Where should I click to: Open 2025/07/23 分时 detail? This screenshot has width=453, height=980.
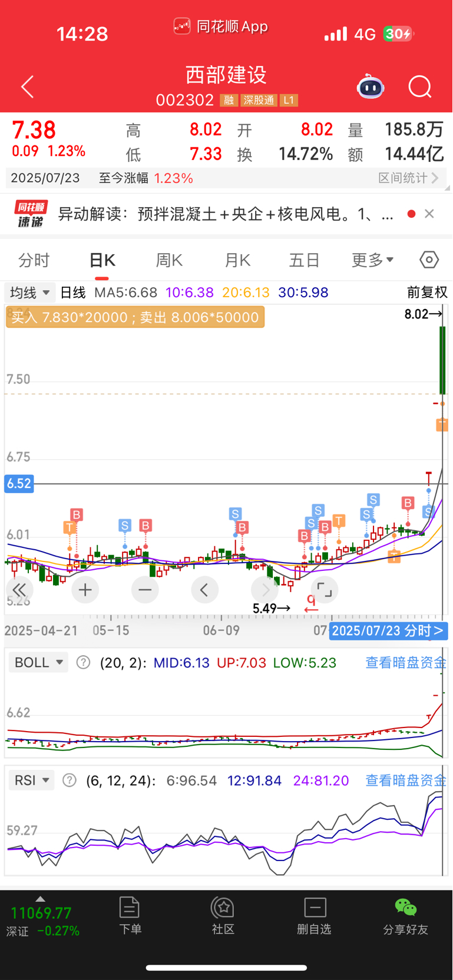click(x=389, y=631)
